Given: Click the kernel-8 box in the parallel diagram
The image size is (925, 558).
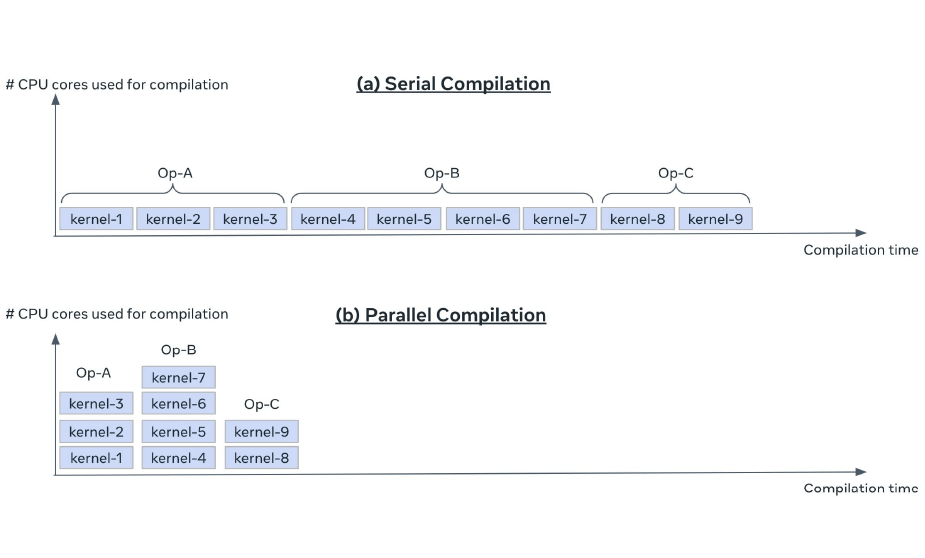Looking at the screenshot, I should (262, 458).
